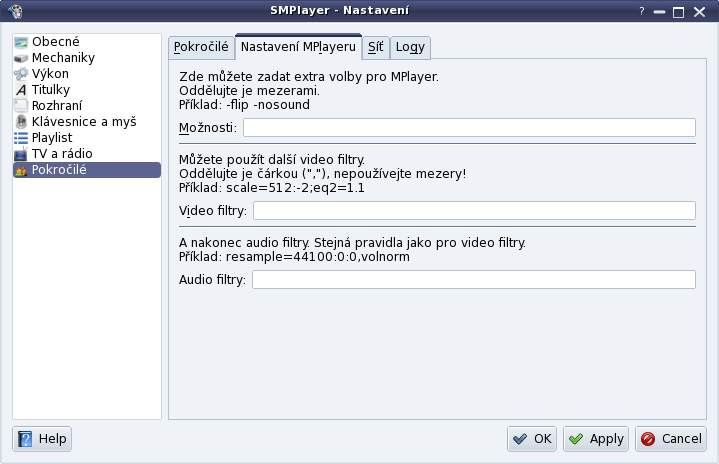
Task: Click the Klávesnice a myš mouse icon
Action: (x=21, y=122)
